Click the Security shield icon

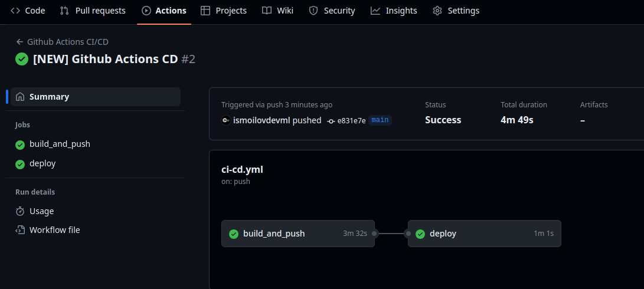point(313,11)
